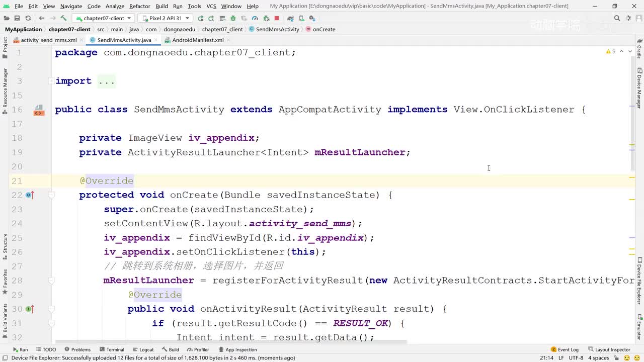The width and height of the screenshot is (644, 362).
Task: Click the related XML file gutter icon
Action: (39, 110)
